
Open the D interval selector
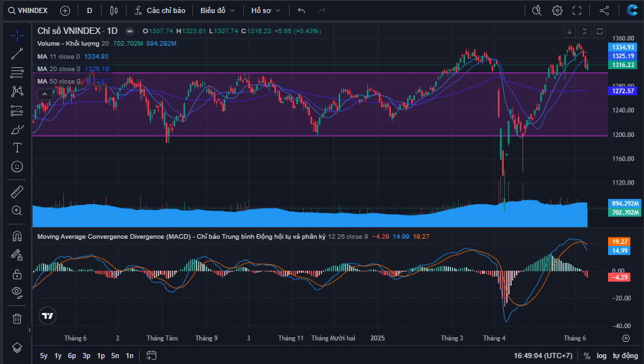point(89,10)
